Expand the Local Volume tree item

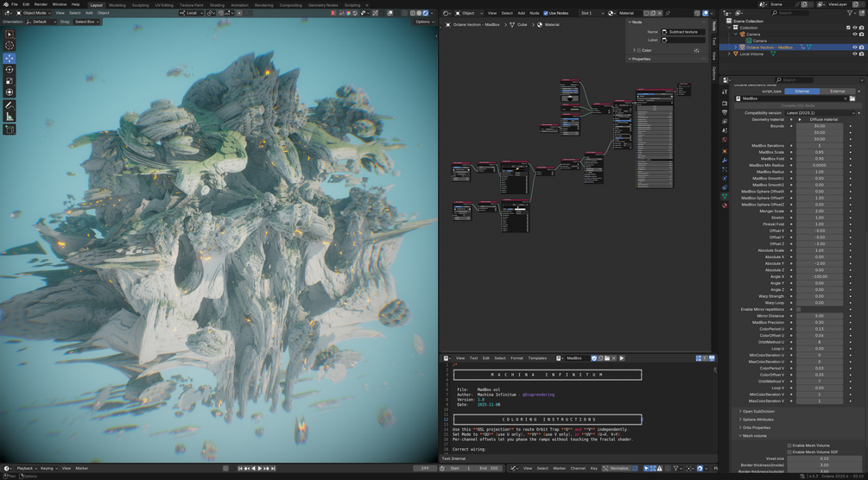730,54
